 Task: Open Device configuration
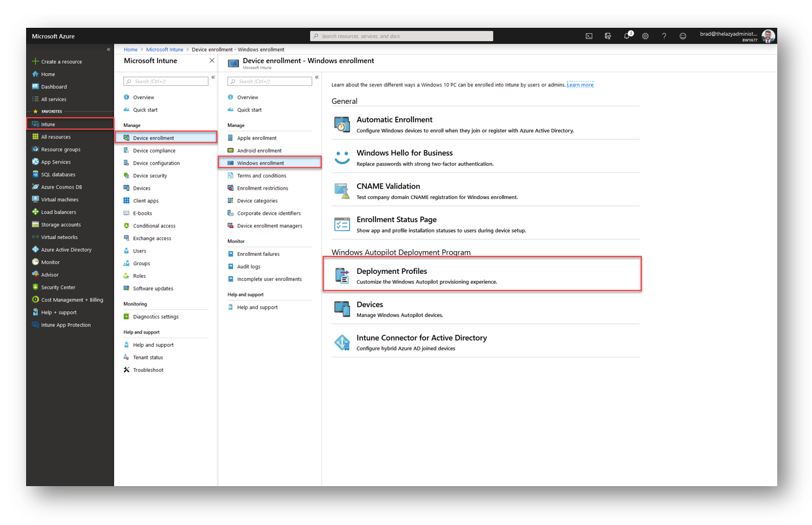[156, 163]
